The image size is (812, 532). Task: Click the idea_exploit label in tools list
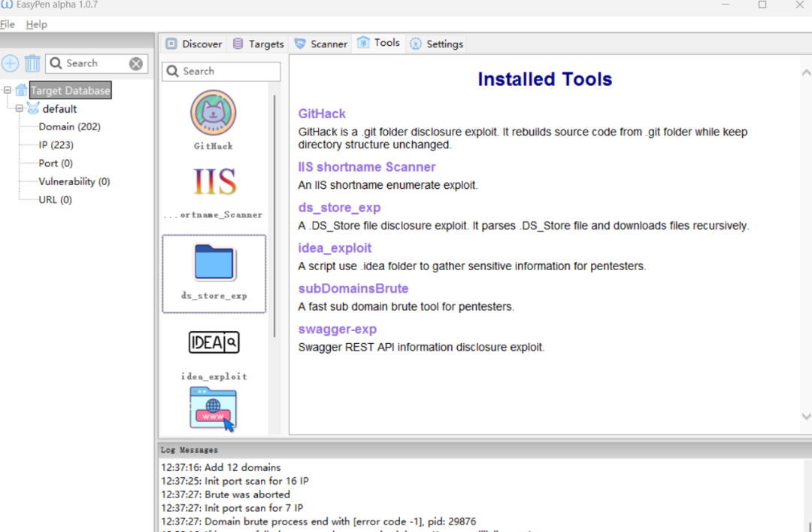click(x=214, y=376)
